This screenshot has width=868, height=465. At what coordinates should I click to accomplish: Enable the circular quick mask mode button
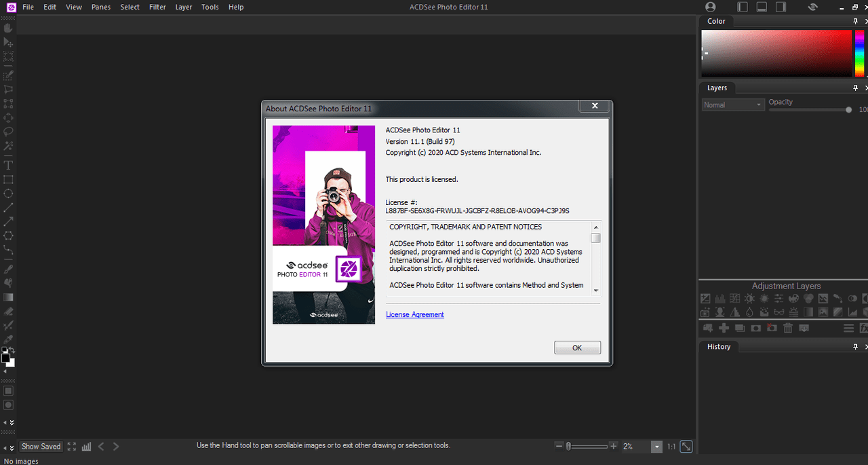click(x=8, y=405)
